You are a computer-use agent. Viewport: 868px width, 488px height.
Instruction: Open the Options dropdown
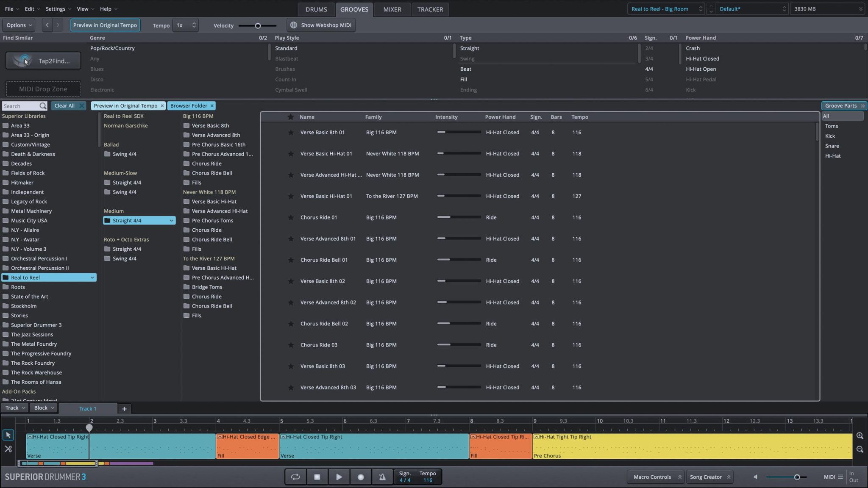pyautogui.click(x=19, y=25)
